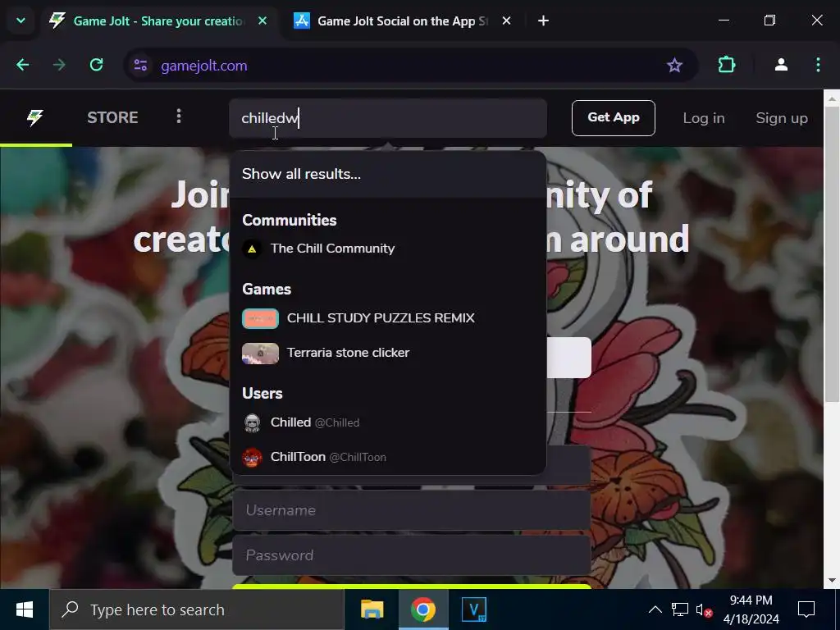The width and height of the screenshot is (840, 630).
Task: Click the gamejolt.com address bar URL
Action: 204,66
